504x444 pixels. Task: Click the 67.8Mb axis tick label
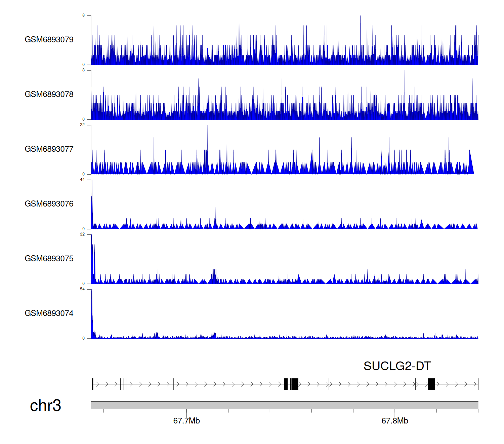(x=395, y=421)
